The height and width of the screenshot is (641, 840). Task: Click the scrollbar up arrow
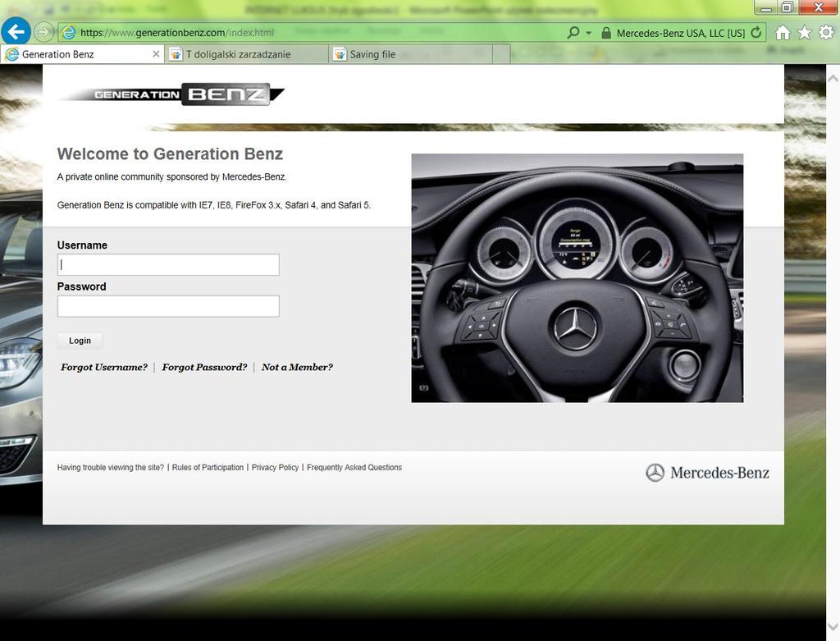pyautogui.click(x=833, y=79)
